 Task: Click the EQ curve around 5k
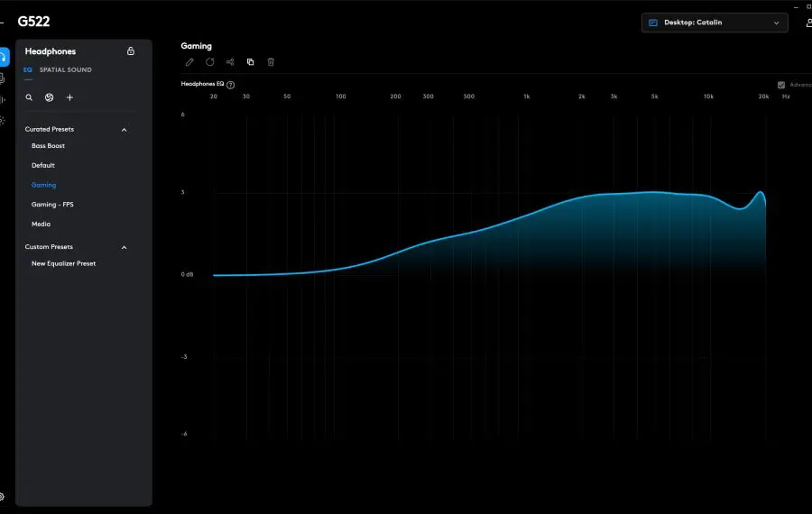tap(655, 192)
